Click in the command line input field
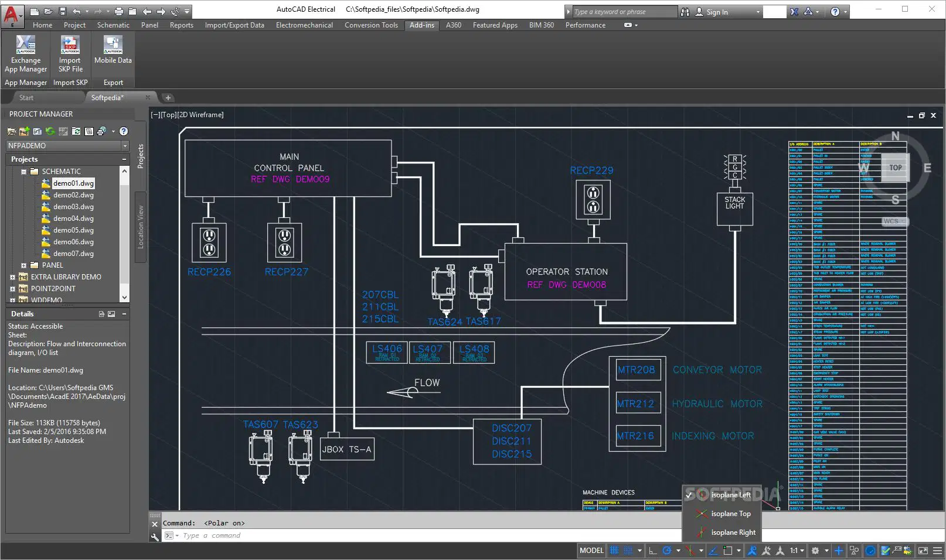This screenshot has width=946, height=560. (375, 535)
